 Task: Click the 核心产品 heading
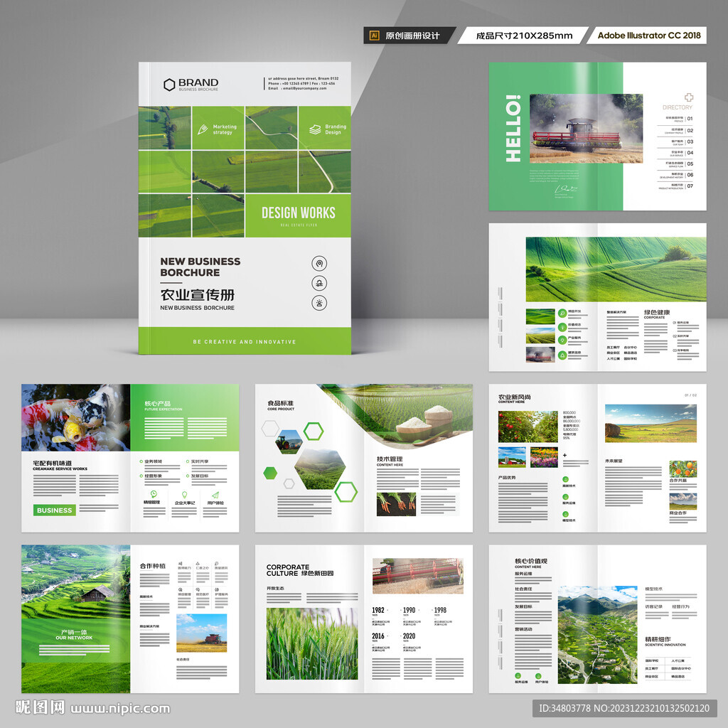pyautogui.click(x=157, y=404)
